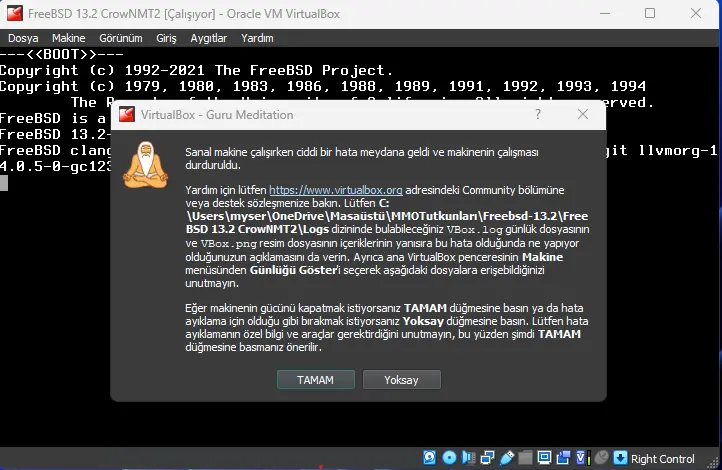Click the meditating guru image
This screenshot has width=722, height=470.
point(146,165)
